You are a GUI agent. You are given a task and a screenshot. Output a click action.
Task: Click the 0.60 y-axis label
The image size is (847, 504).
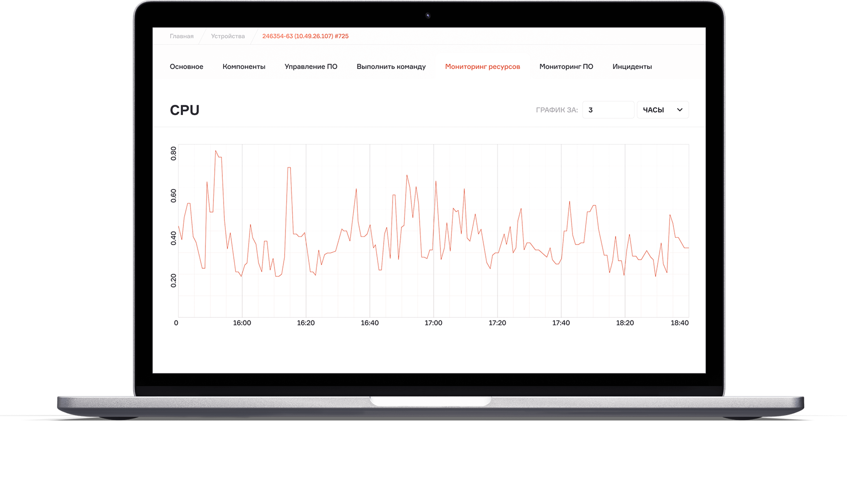pyautogui.click(x=173, y=196)
